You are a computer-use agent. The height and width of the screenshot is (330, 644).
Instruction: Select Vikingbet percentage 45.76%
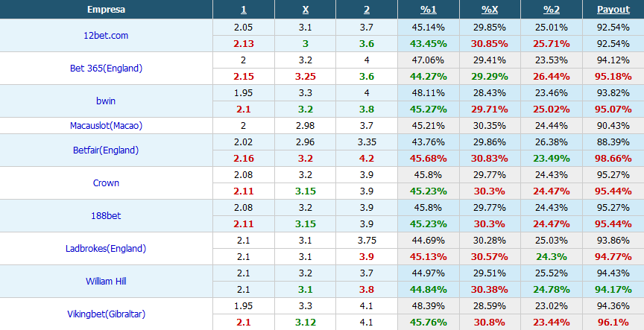[x=429, y=323]
